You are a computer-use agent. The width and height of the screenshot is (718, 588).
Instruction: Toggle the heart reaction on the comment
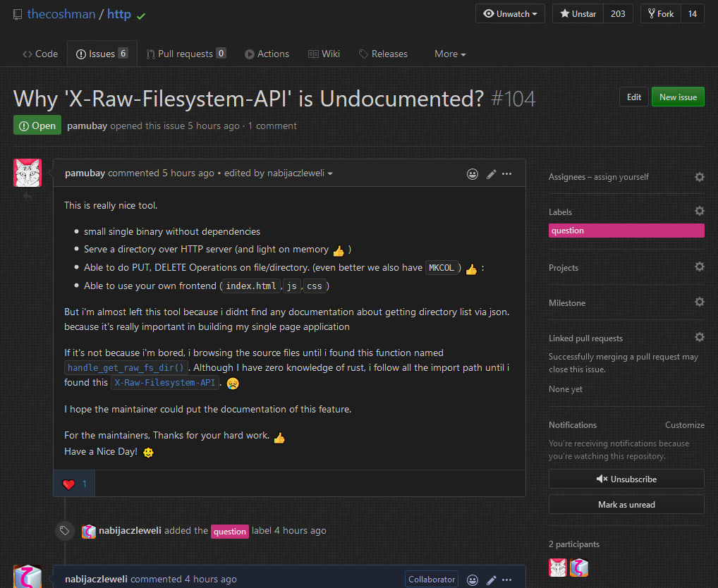click(74, 484)
